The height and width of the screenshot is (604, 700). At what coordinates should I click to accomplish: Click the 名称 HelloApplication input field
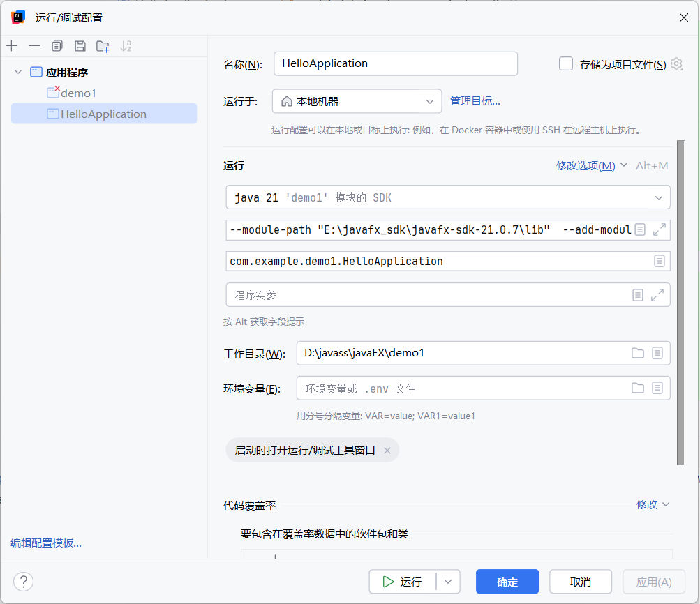[396, 63]
